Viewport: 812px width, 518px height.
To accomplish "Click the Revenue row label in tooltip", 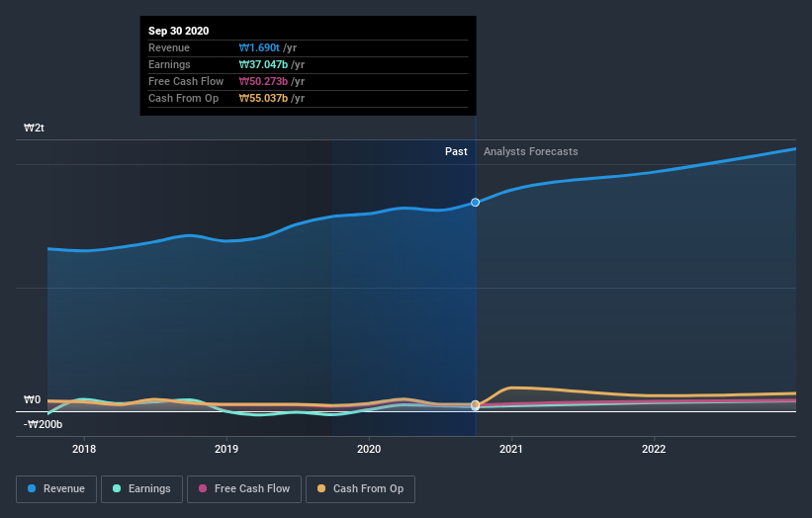I will [169, 47].
